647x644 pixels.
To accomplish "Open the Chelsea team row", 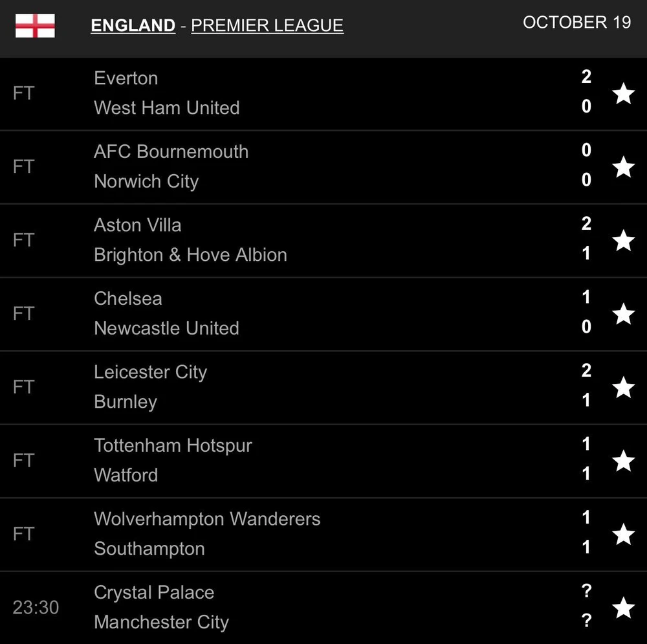I will [128, 299].
